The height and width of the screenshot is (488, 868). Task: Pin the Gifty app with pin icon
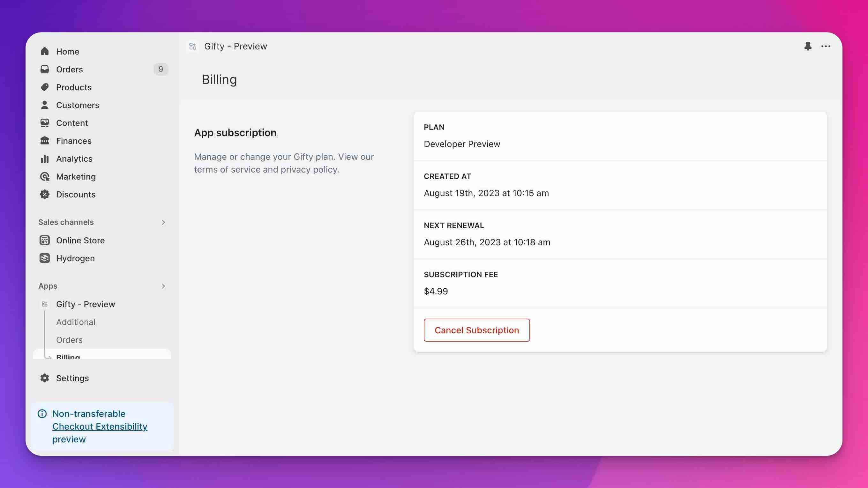808,46
